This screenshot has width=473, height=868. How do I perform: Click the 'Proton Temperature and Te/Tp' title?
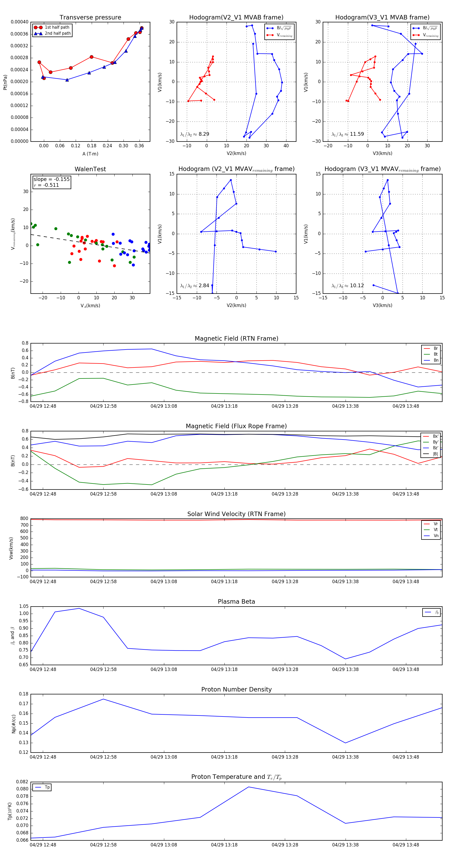(236, 777)
